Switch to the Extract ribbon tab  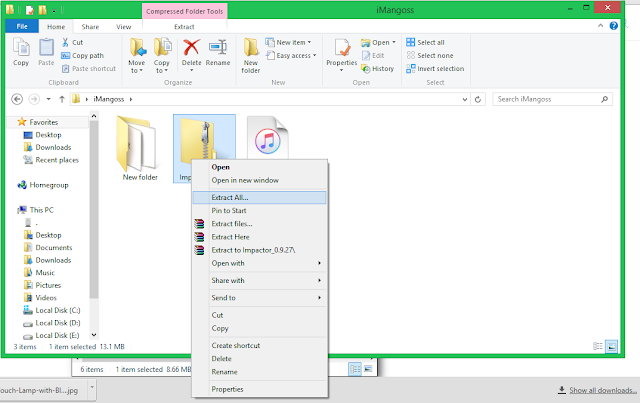pyautogui.click(x=184, y=27)
